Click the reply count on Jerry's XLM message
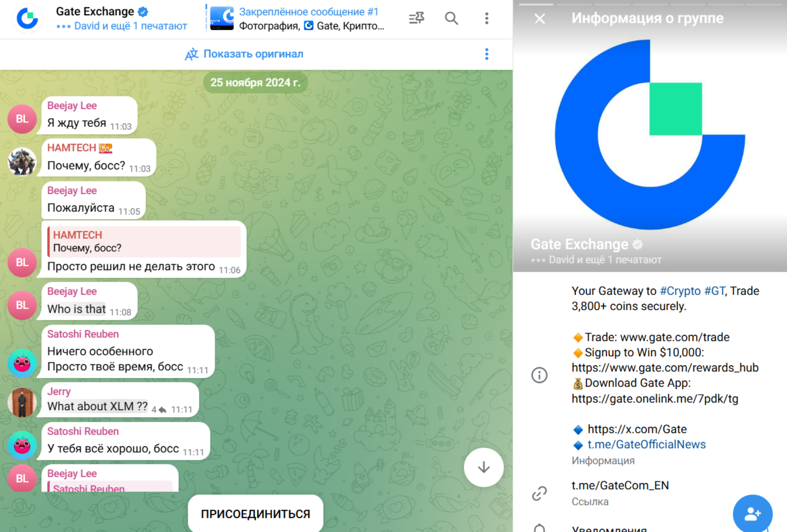The height and width of the screenshot is (532, 787). (159, 410)
